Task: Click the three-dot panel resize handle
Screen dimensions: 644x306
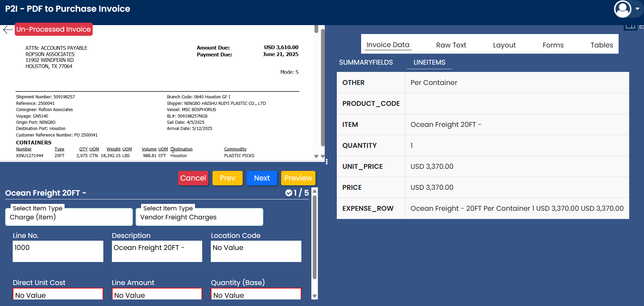Action: coord(326,162)
